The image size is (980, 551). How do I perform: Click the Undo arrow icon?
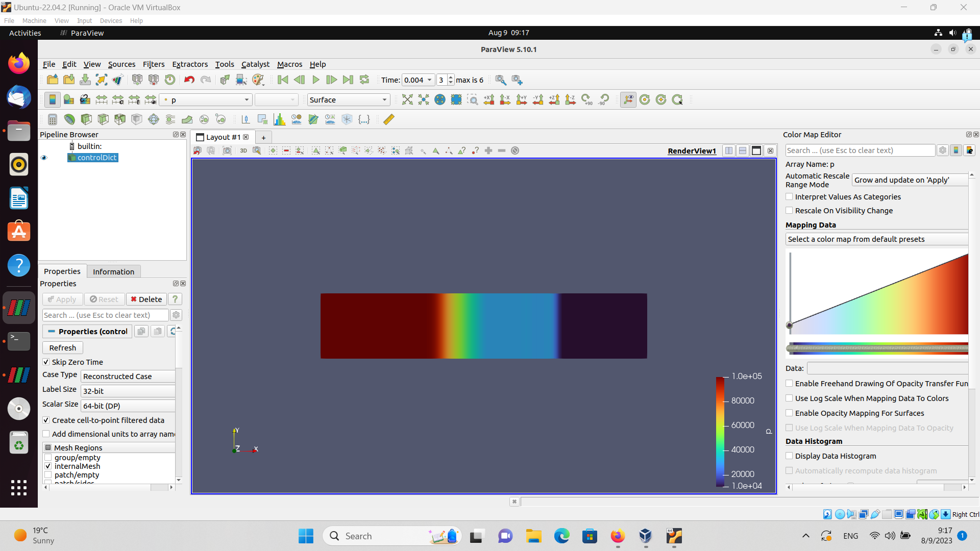point(189,80)
